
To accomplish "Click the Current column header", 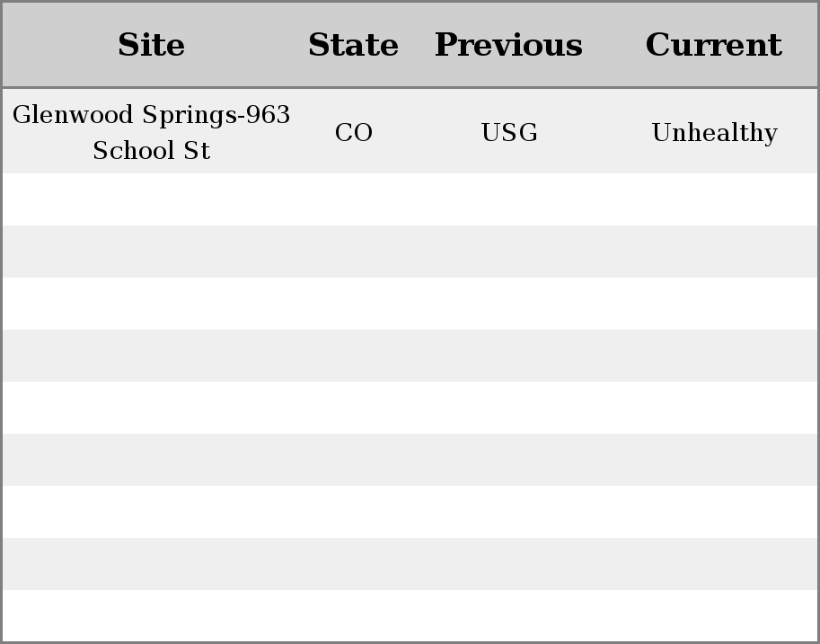I will 714,45.
